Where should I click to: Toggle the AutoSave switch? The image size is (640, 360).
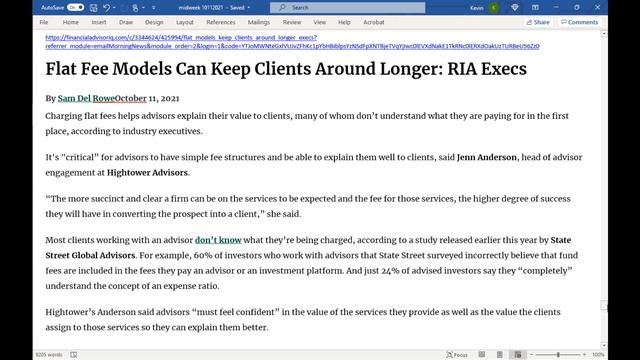pyautogui.click(x=76, y=7)
